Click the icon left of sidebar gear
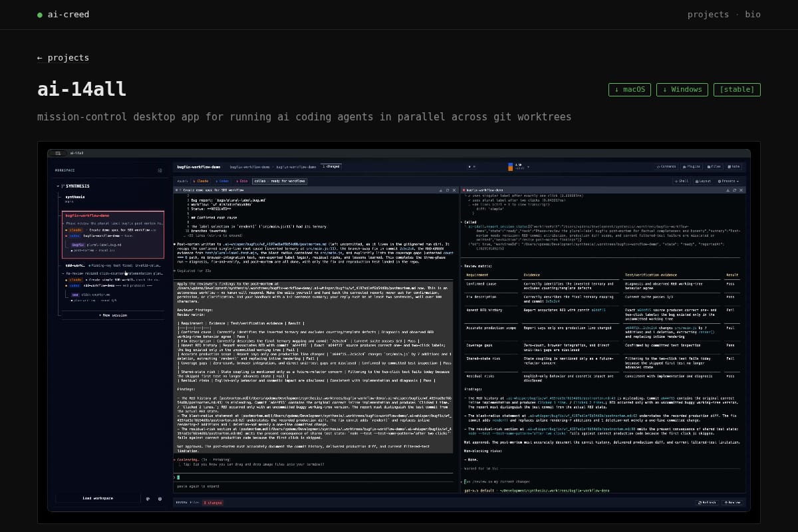The height and width of the screenshot is (532, 798). point(148,499)
